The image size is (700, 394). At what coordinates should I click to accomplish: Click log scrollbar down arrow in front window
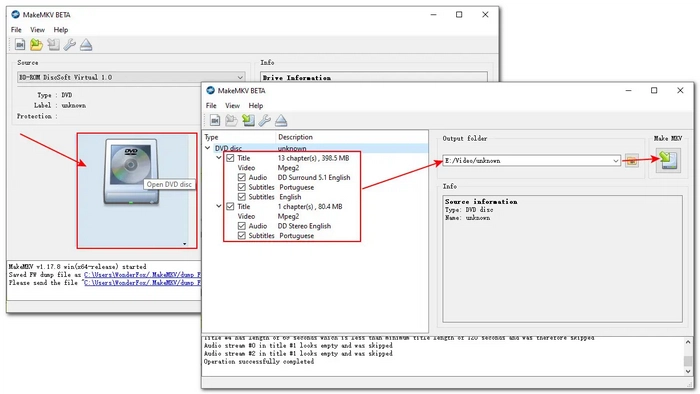pos(688,371)
